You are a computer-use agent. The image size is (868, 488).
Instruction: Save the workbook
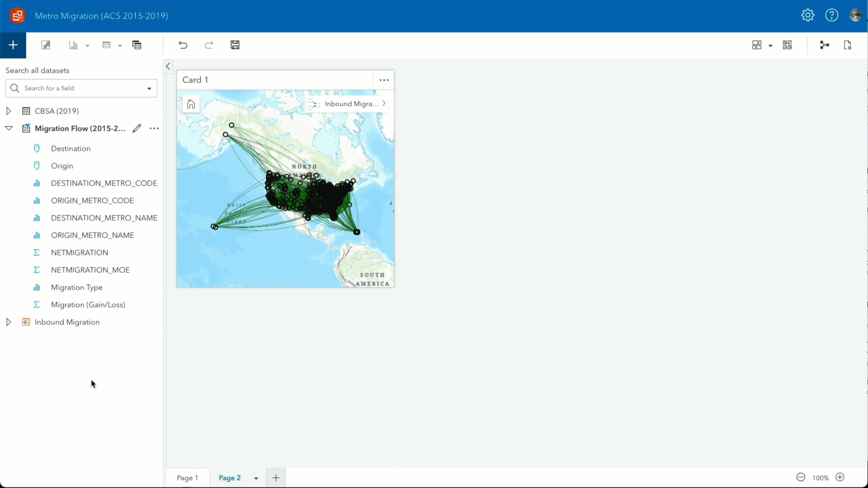point(235,45)
